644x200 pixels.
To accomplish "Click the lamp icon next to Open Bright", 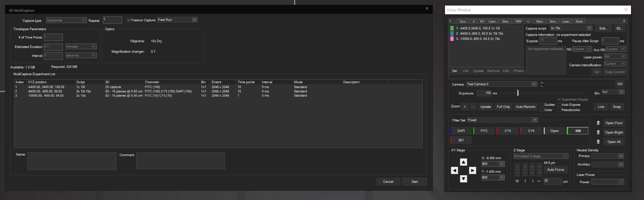I will pos(598,132).
